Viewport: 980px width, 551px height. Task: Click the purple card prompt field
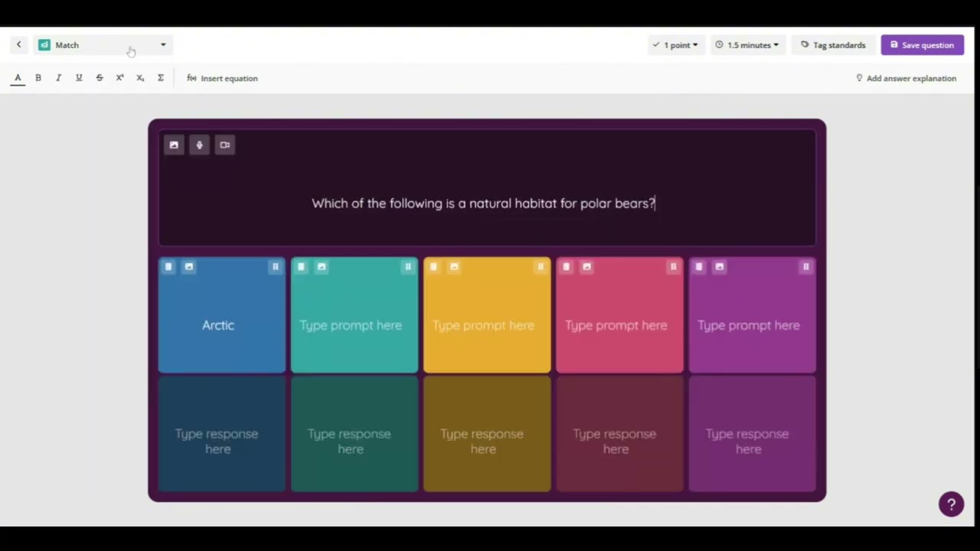[x=749, y=325]
